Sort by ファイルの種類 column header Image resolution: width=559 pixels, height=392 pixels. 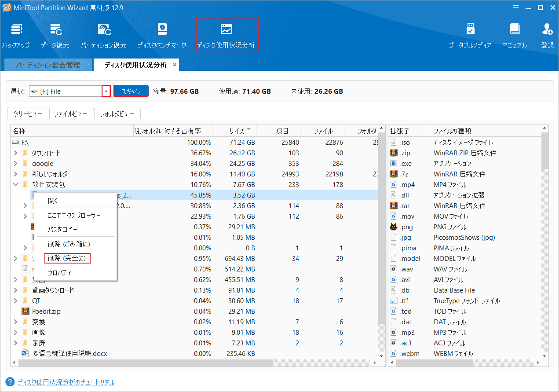click(x=480, y=131)
